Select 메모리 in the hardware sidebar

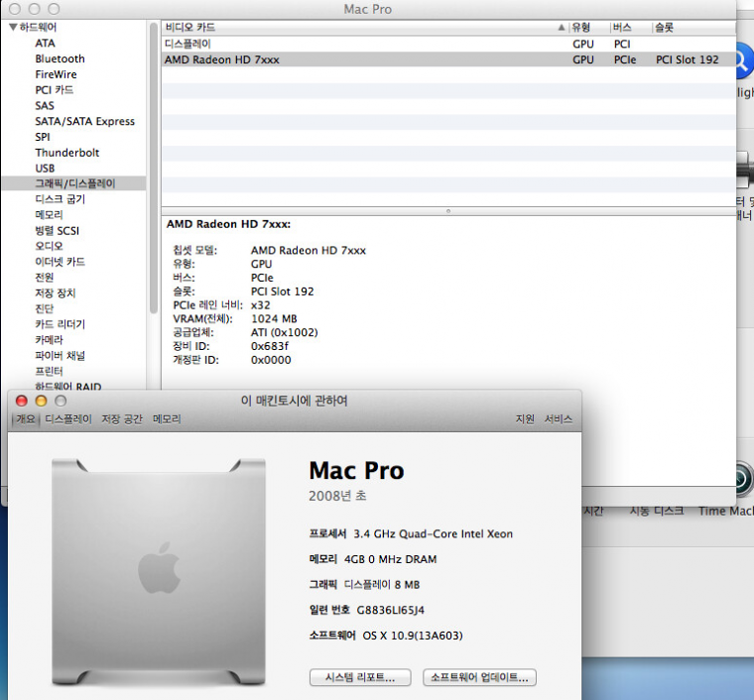(x=49, y=215)
